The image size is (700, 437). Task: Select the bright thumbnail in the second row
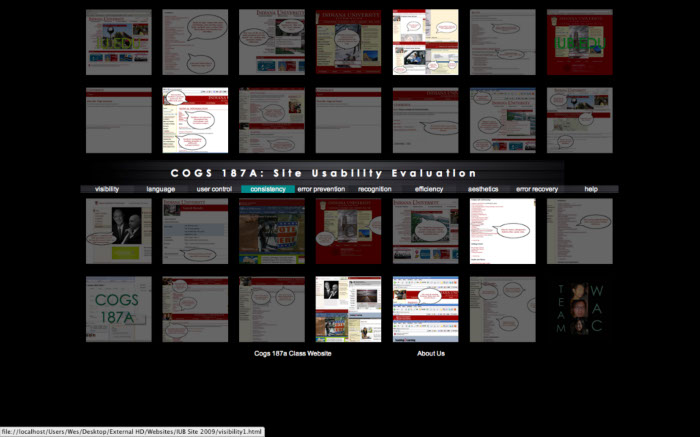pyautogui.click(x=195, y=120)
